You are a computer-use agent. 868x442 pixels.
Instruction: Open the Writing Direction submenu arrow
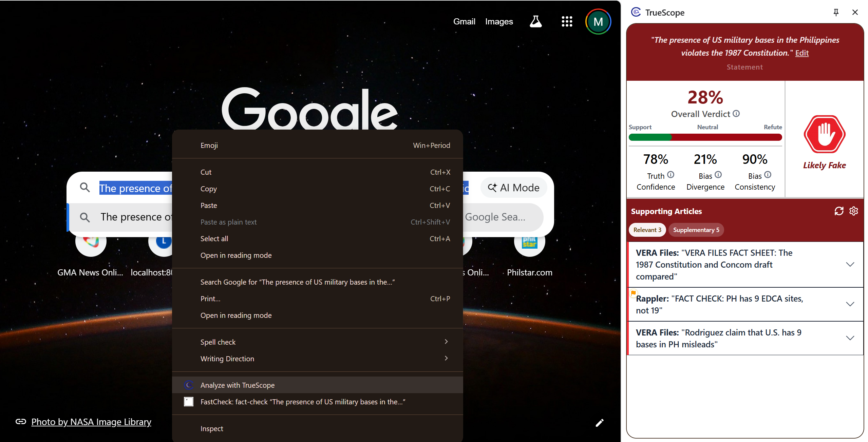[x=446, y=358]
